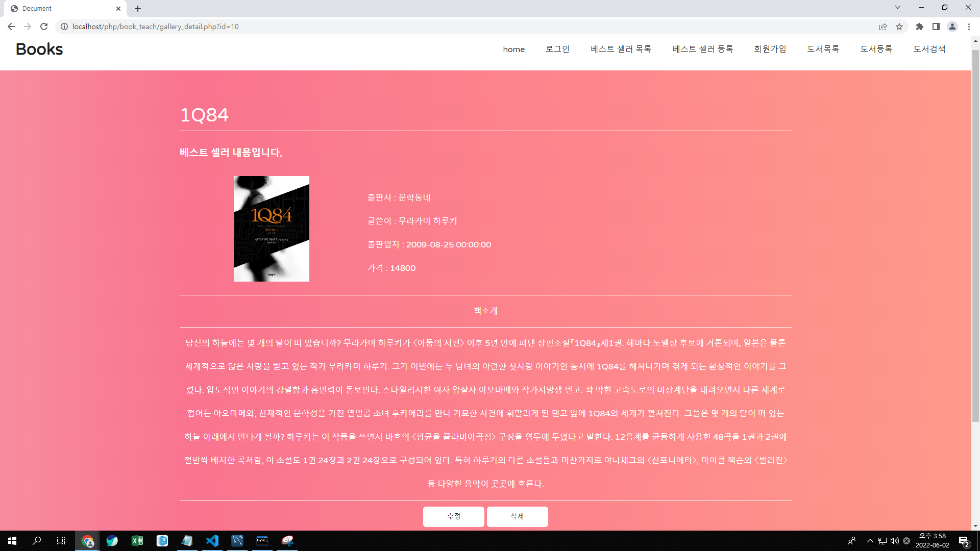Click the browser back arrow
980x551 pixels.
(x=11, y=27)
